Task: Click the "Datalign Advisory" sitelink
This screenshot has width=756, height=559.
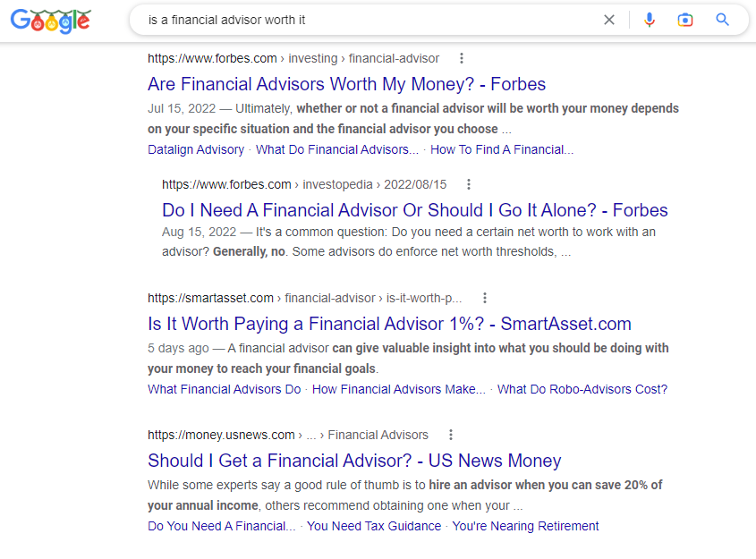Action: (x=196, y=149)
